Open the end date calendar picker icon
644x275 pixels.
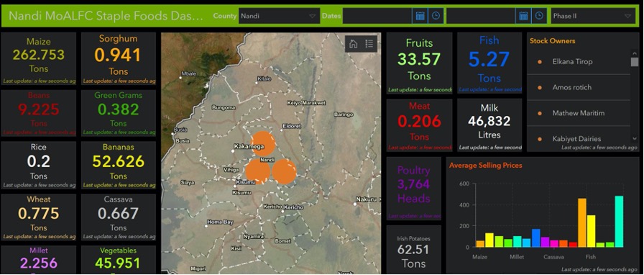coord(523,16)
